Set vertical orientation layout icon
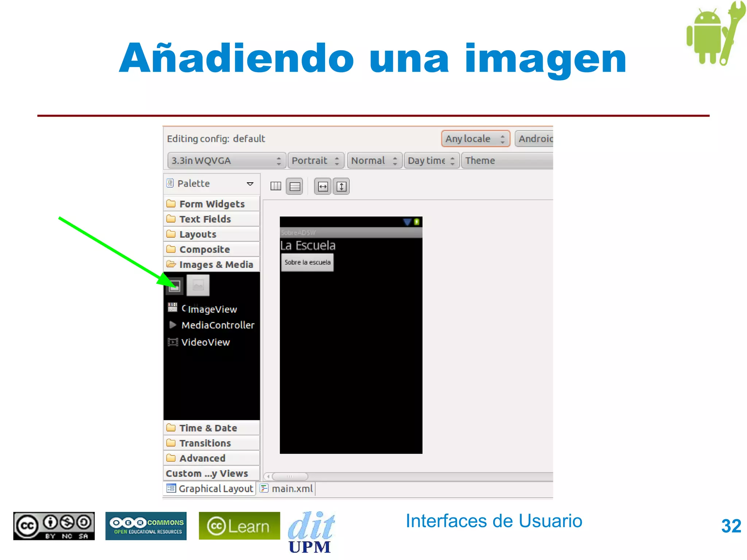This screenshot has width=747, height=560. pos(295,187)
